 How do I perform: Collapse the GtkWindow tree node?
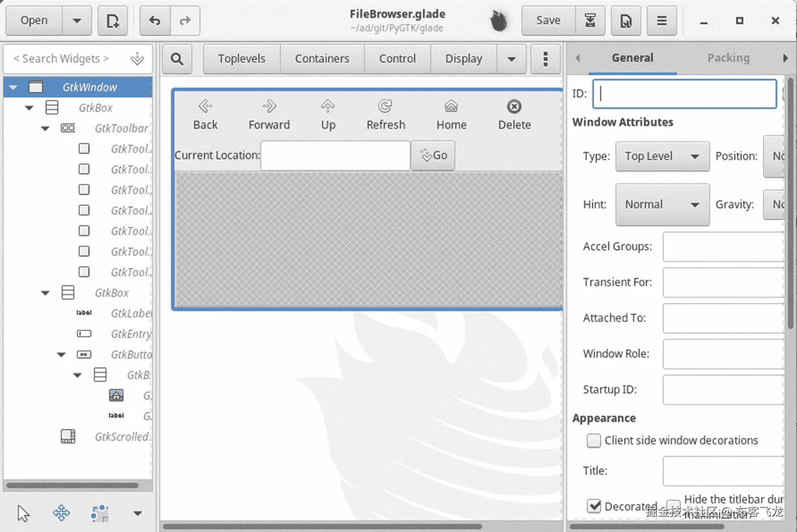[13, 87]
